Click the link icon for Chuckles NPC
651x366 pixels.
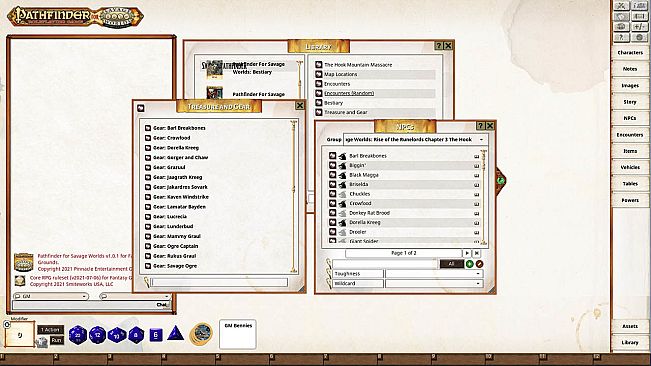click(332, 194)
